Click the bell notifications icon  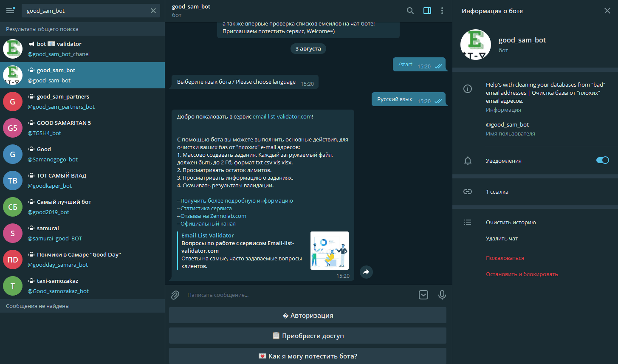[x=468, y=161]
